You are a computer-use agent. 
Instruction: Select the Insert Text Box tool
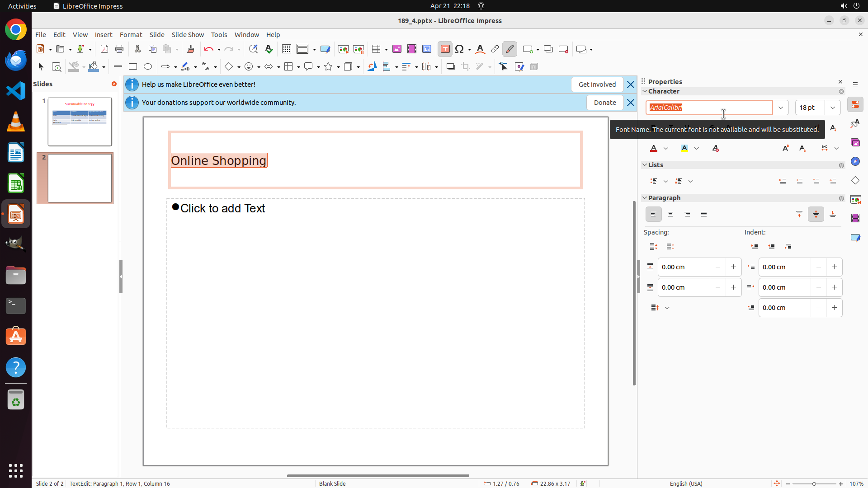(445, 49)
